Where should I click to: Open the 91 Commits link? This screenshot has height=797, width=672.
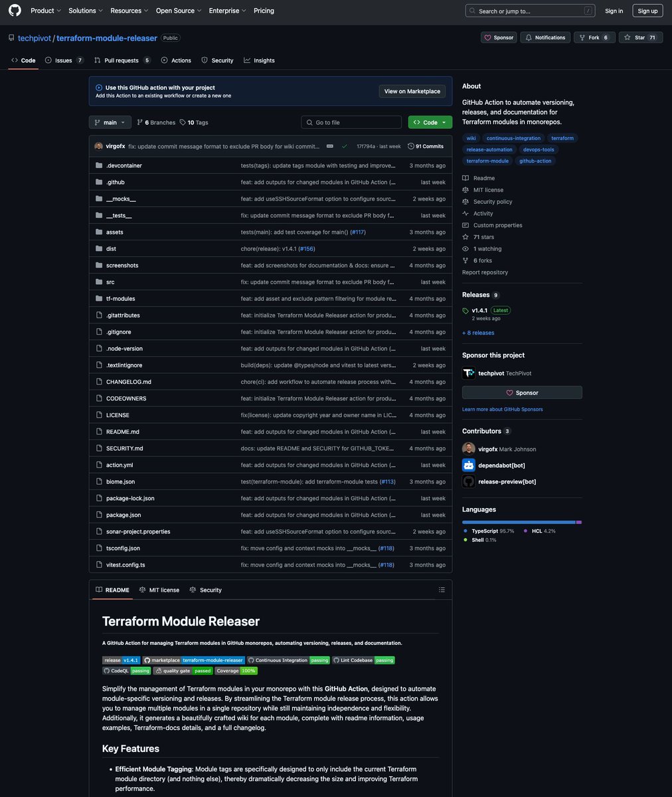click(x=426, y=146)
